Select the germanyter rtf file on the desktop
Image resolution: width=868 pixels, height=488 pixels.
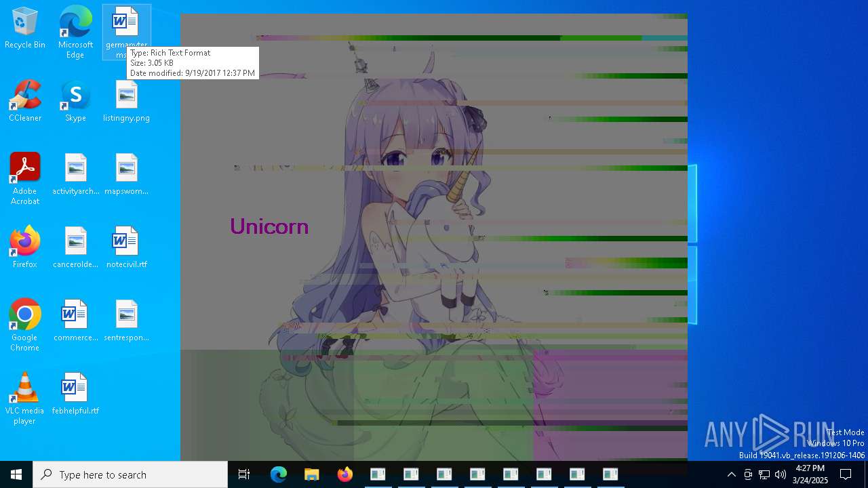pos(127,32)
